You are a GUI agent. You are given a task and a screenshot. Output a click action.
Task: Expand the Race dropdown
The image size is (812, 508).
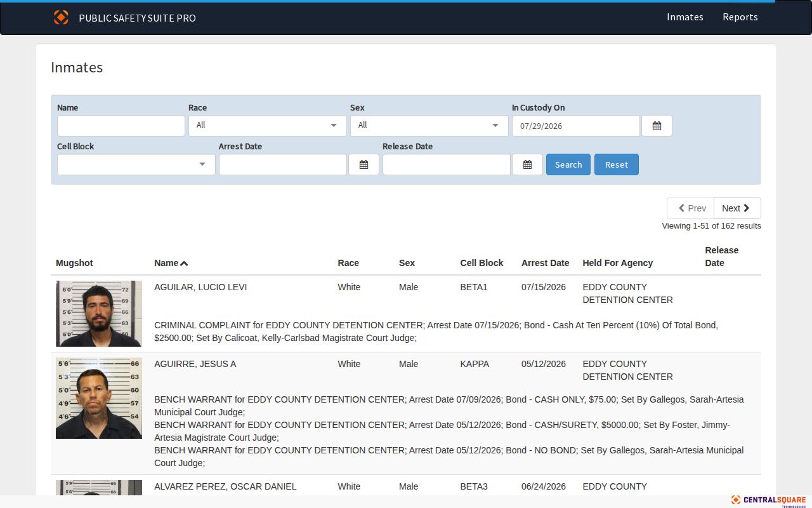tap(267, 126)
